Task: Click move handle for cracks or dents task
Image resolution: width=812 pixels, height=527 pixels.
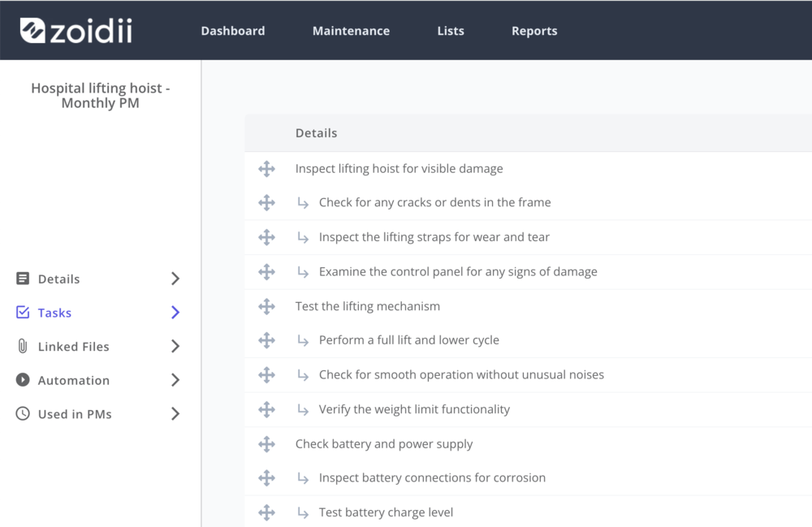Action: pyautogui.click(x=266, y=202)
